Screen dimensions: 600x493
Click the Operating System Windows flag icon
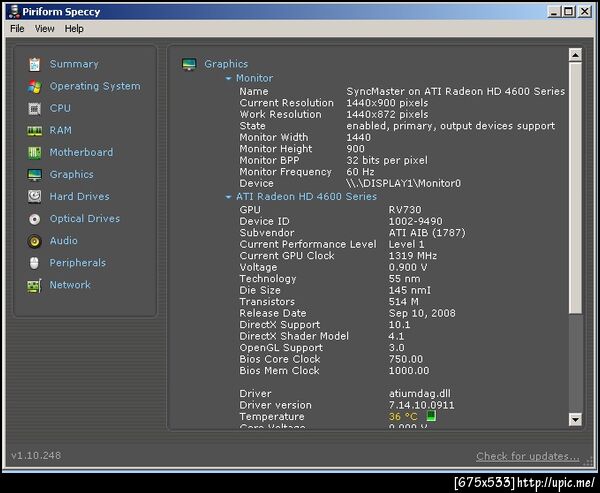tap(34, 87)
